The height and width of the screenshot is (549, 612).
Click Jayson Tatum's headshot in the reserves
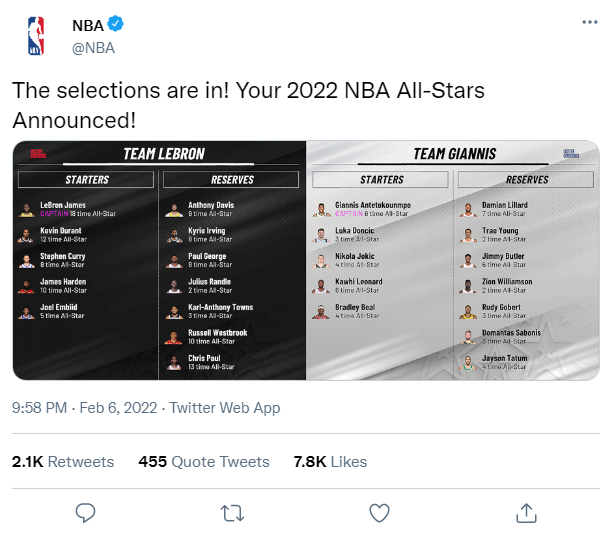[468, 362]
